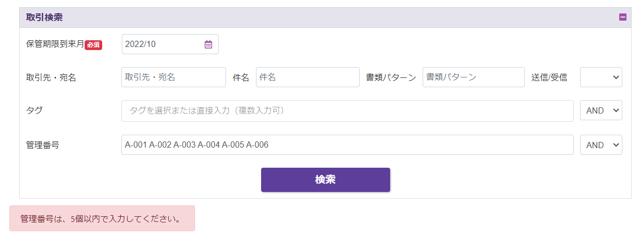
Task: Open the 送信/受信 dropdown
Action: (601, 77)
